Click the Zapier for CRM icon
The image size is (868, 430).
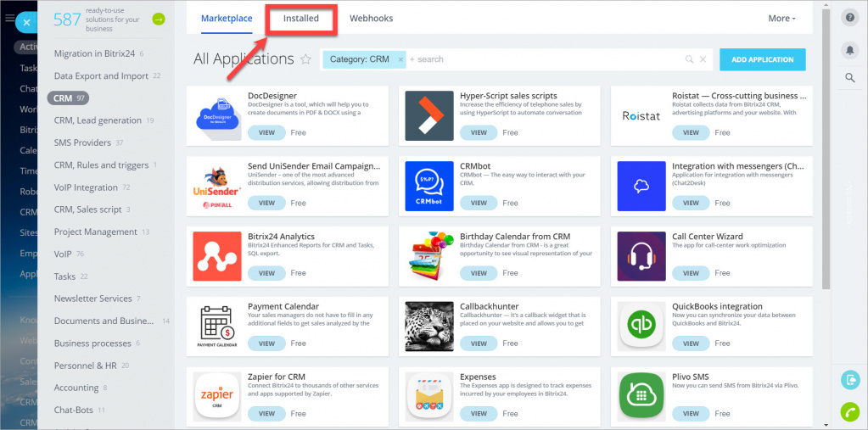[x=217, y=397]
